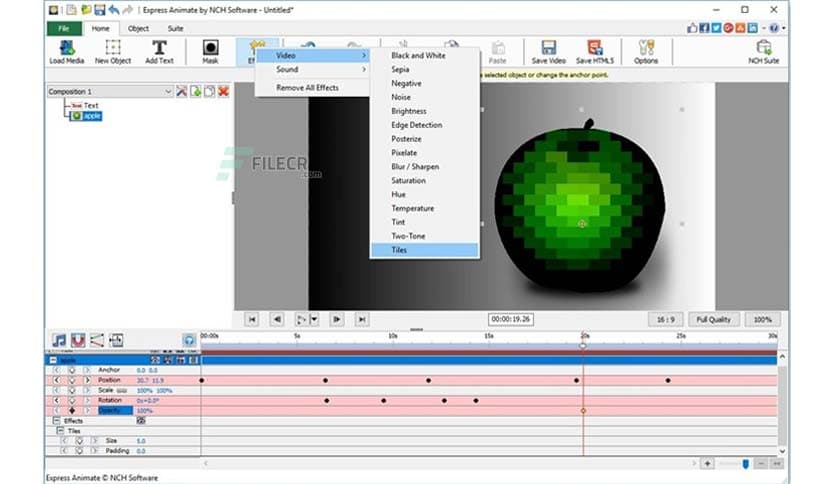The image size is (836, 484).
Task: Open composition settings icon beside Composition 1
Action: tap(182, 91)
